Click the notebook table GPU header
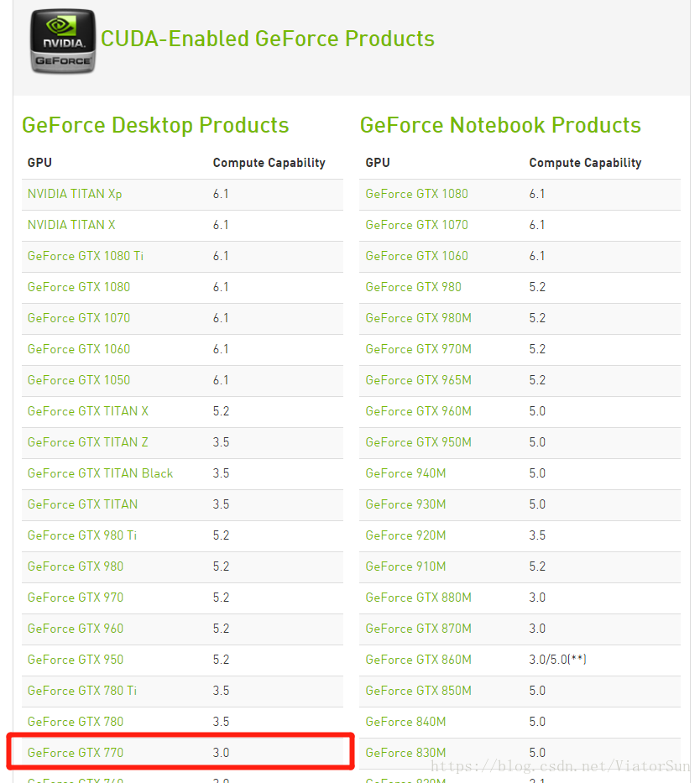 pos(378,163)
